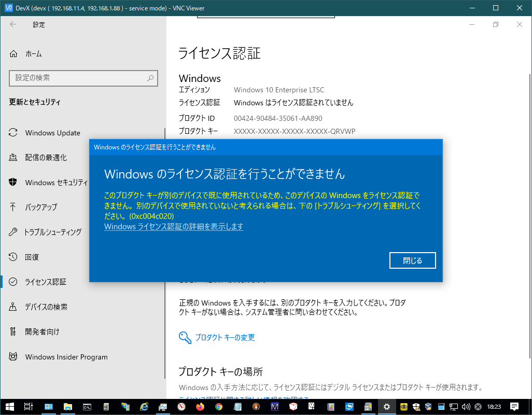
Task: Maximize the VNC Viewer window
Action: click(x=495, y=8)
